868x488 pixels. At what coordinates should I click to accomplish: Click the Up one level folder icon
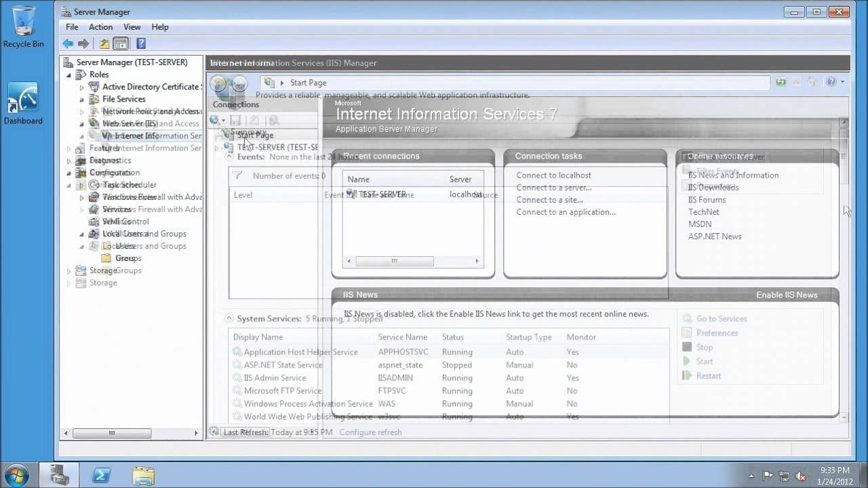click(x=104, y=43)
